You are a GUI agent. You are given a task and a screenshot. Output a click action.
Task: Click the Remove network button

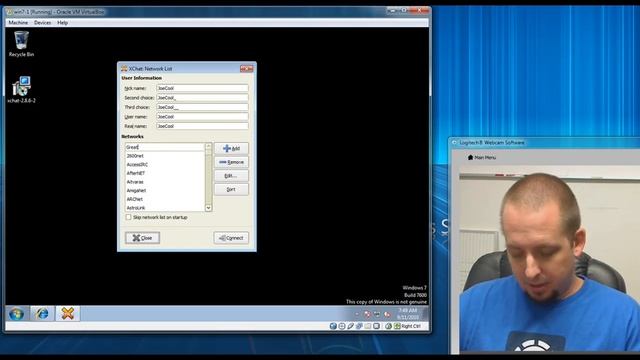231,162
